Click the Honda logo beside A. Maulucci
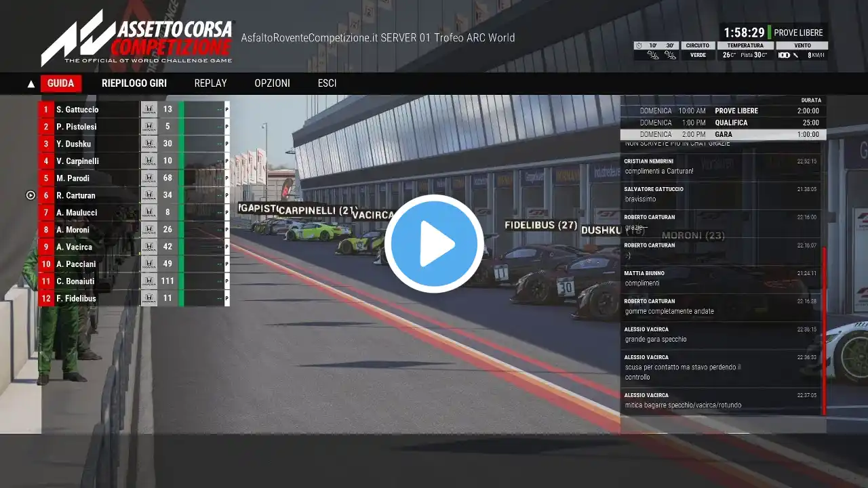868x488 pixels. pyautogui.click(x=149, y=212)
